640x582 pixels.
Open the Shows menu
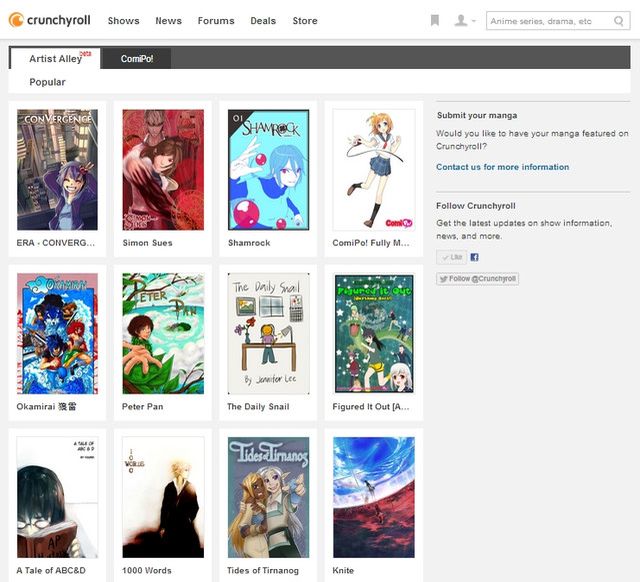(123, 21)
